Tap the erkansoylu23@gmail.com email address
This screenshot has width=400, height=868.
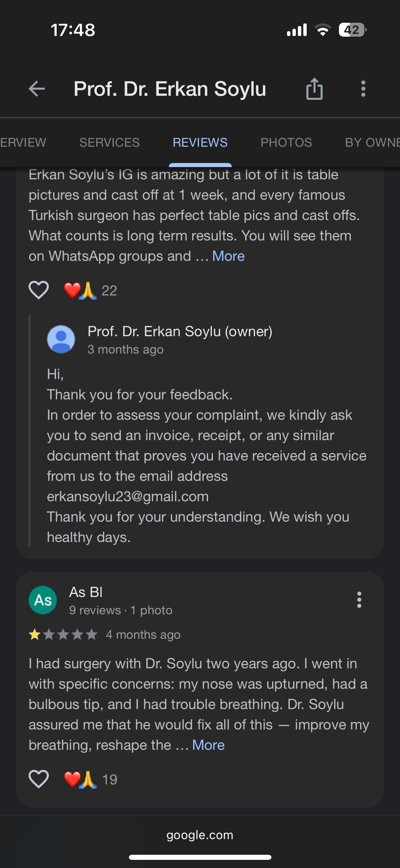click(128, 497)
